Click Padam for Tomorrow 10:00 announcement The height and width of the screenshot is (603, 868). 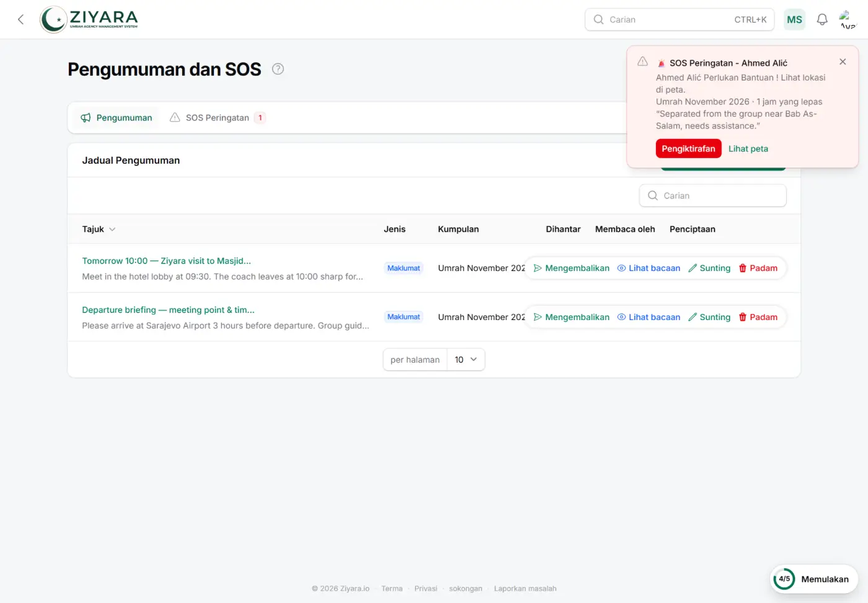(758, 268)
